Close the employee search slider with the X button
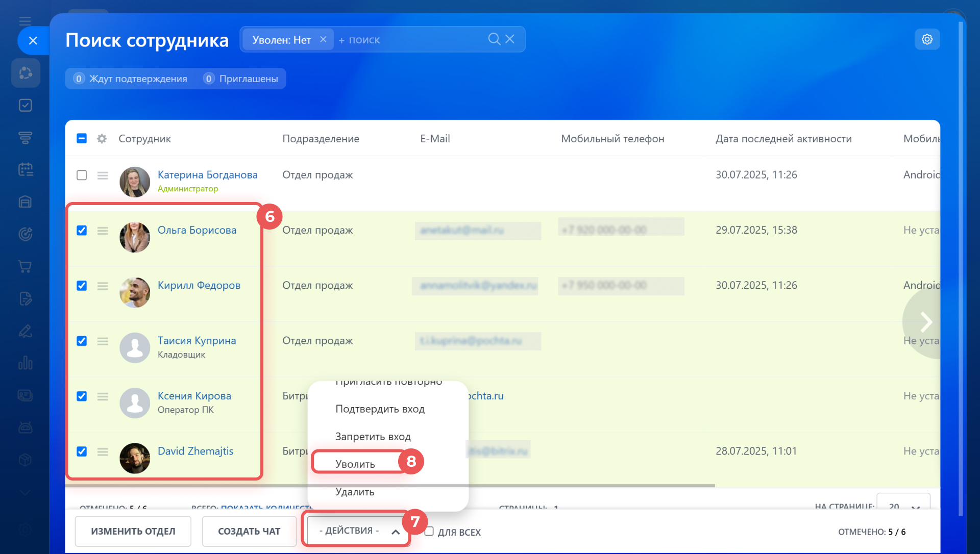This screenshot has width=980, height=554. tap(33, 41)
